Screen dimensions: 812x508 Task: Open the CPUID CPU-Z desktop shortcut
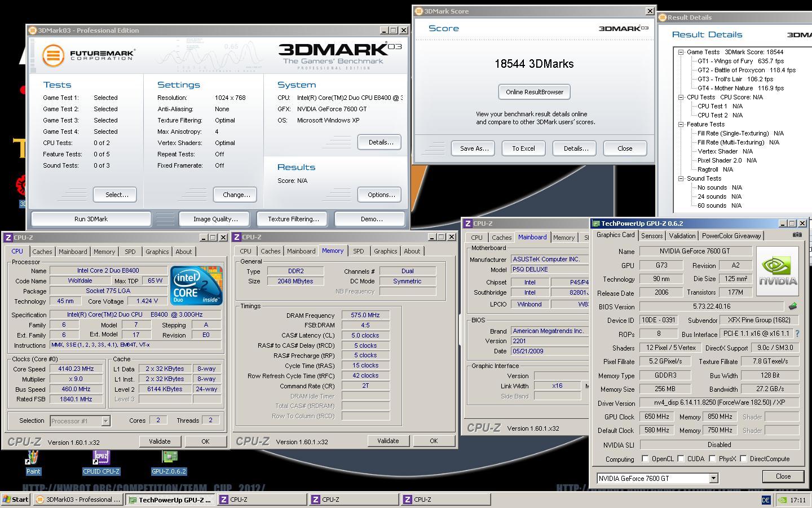tap(101, 462)
